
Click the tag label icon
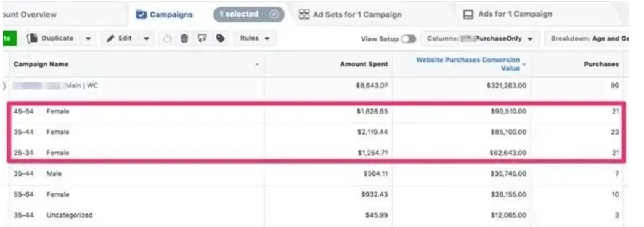click(221, 39)
